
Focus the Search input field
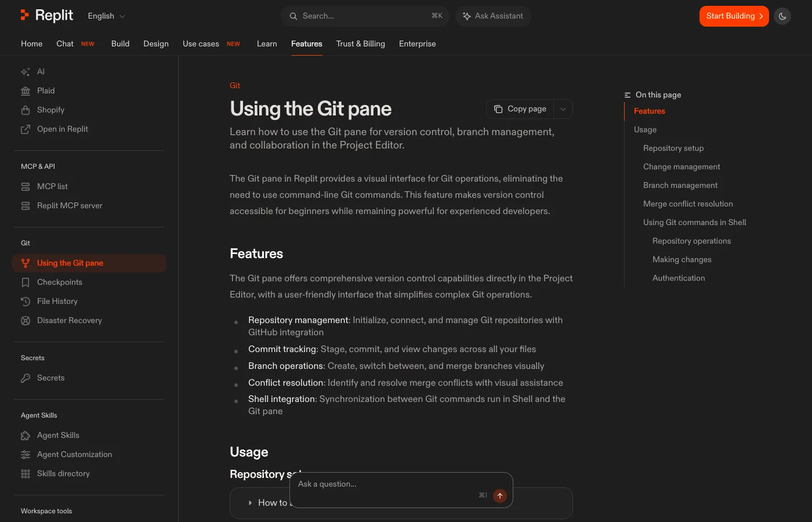(366, 16)
